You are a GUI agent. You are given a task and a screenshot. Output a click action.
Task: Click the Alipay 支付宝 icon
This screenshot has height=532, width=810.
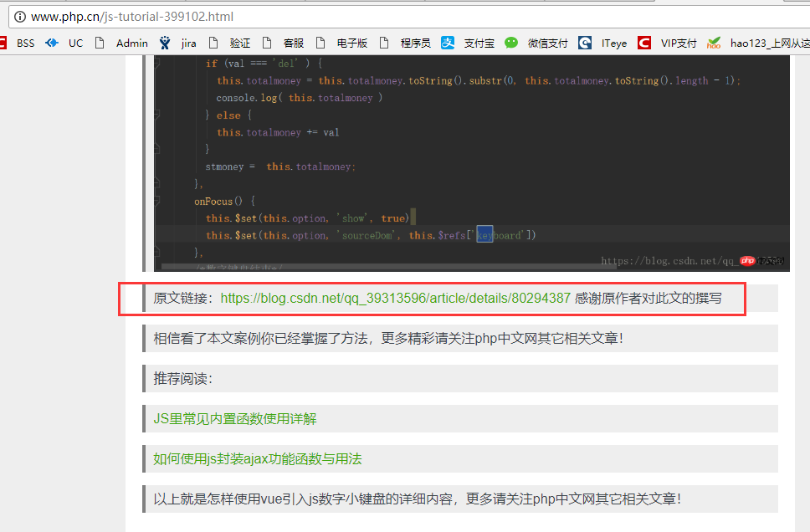point(448,43)
